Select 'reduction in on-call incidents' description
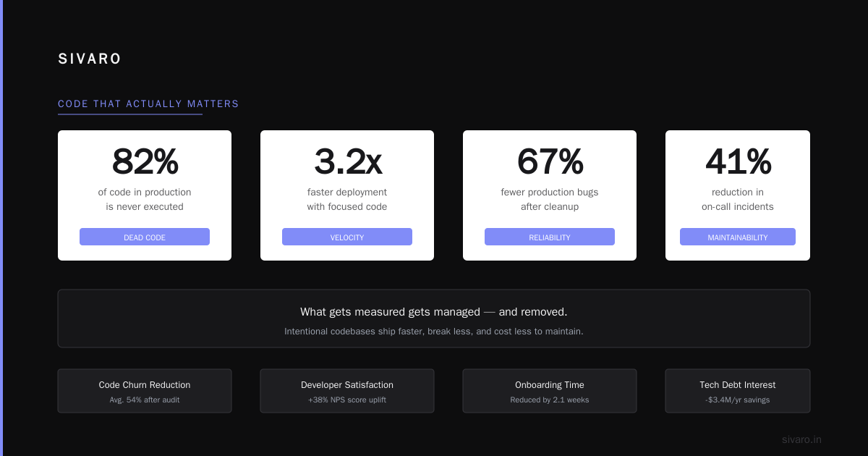This screenshot has height=456, width=868. coord(738,200)
